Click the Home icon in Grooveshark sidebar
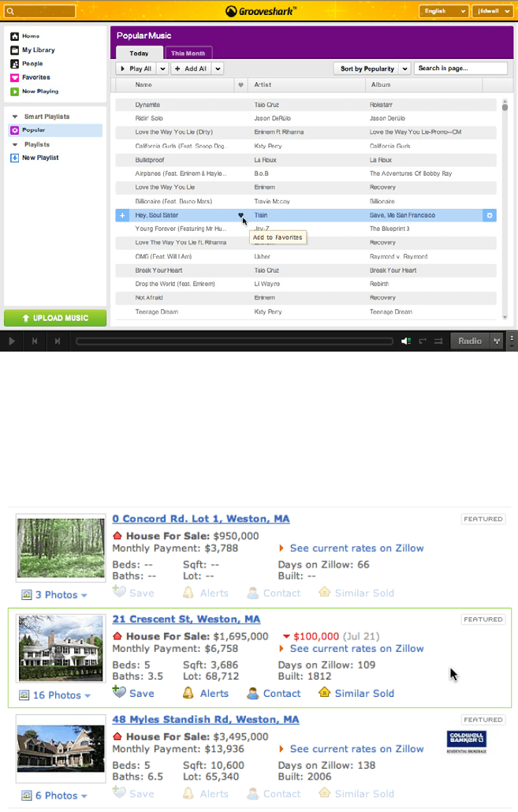 tap(14, 36)
